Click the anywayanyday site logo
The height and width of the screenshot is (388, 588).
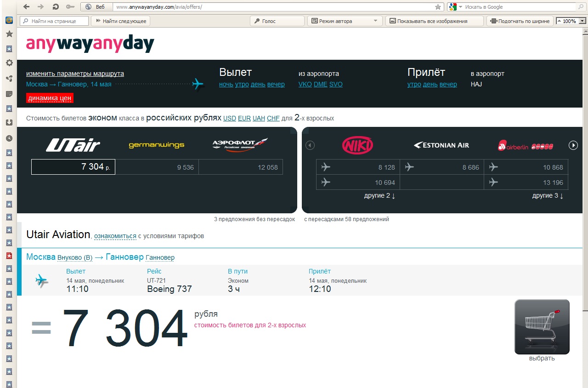(90, 43)
